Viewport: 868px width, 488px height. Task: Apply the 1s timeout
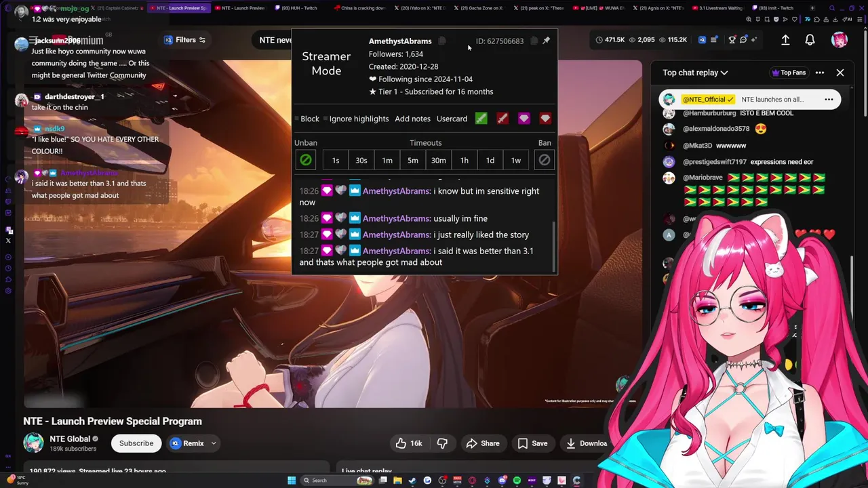point(336,161)
